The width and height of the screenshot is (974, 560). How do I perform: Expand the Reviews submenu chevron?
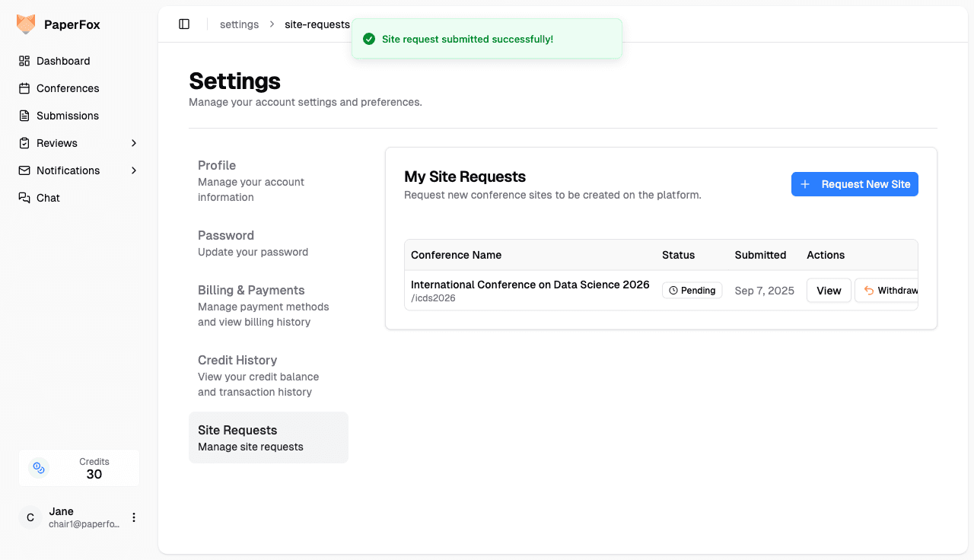[134, 143]
